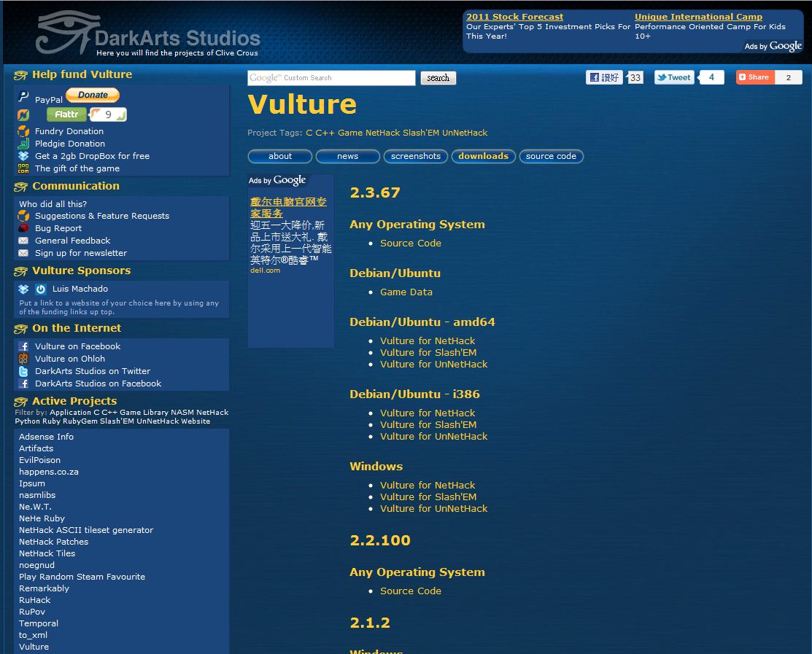This screenshot has width=812, height=654.
Task: Filter by the Slash'EM project tag
Action: pyautogui.click(x=421, y=133)
